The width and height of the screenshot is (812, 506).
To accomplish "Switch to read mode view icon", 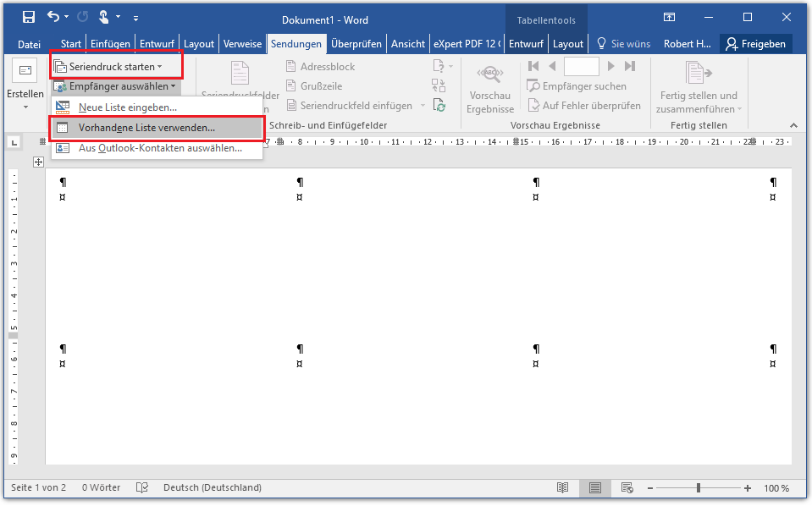I will click(x=563, y=488).
